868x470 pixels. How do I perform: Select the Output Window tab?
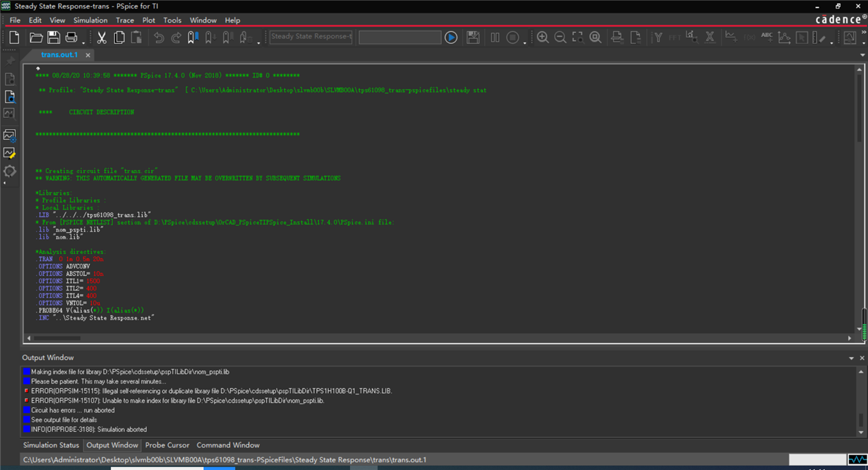click(112, 445)
